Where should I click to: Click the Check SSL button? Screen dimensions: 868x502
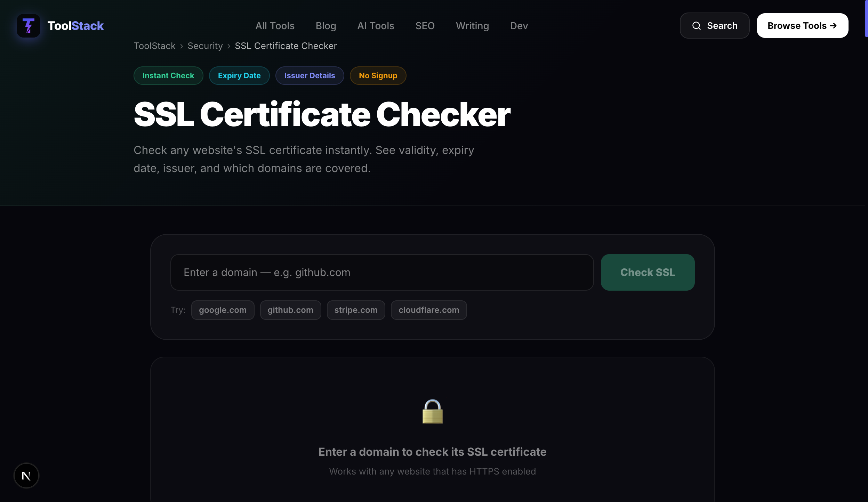(648, 272)
